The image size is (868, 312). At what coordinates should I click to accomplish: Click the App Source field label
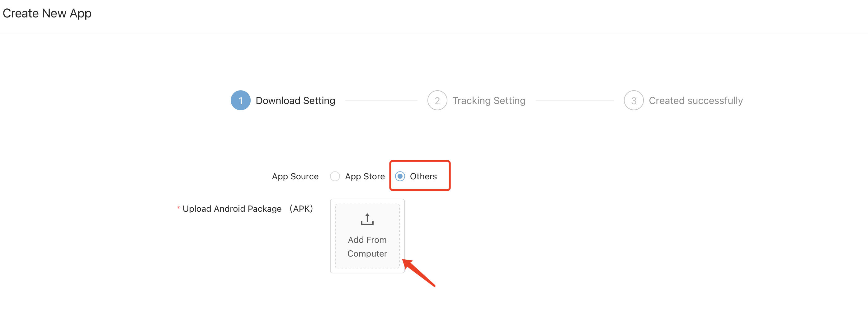click(x=295, y=176)
